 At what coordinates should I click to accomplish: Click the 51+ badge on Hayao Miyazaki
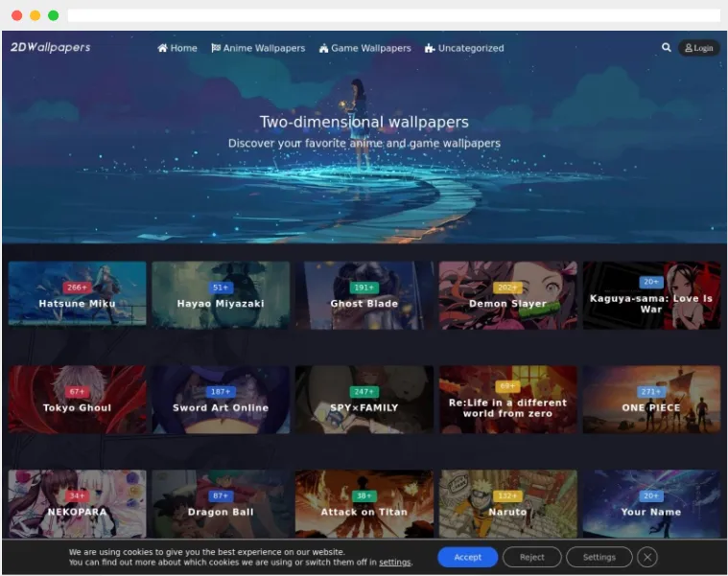(x=221, y=288)
